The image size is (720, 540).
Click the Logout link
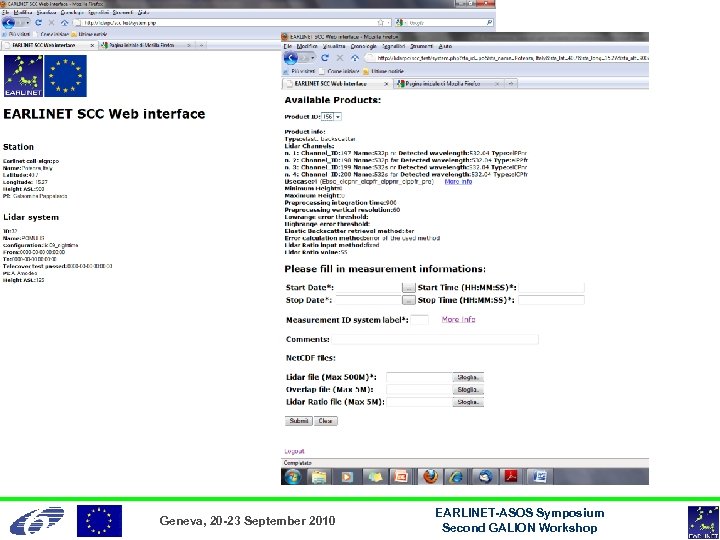294,451
